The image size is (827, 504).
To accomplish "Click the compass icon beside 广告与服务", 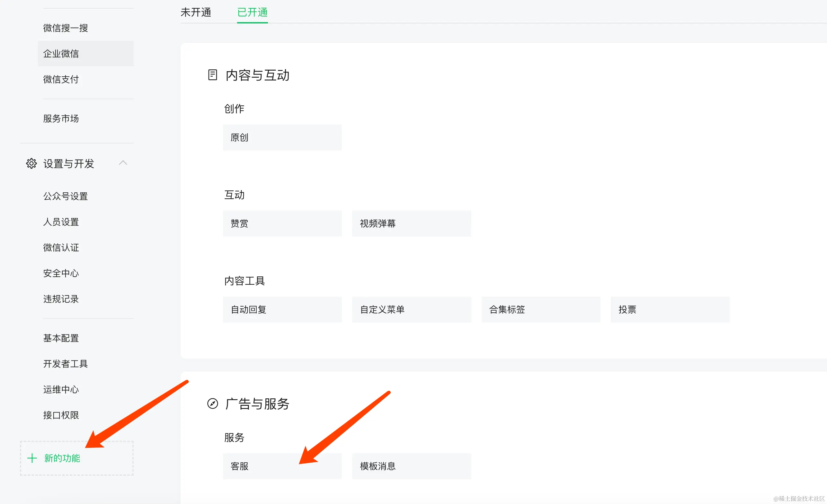I will pyautogui.click(x=212, y=404).
